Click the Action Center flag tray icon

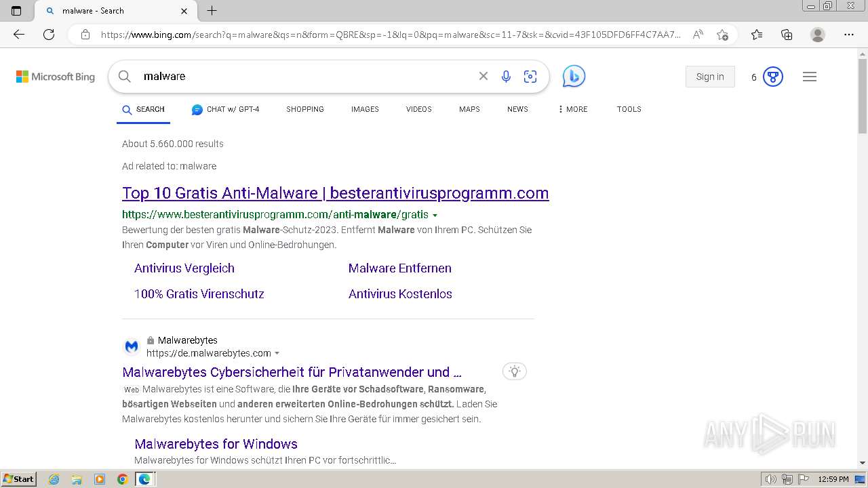tap(803, 479)
